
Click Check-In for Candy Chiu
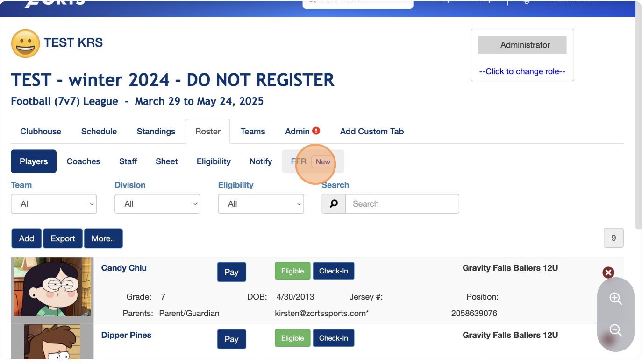coord(334,271)
